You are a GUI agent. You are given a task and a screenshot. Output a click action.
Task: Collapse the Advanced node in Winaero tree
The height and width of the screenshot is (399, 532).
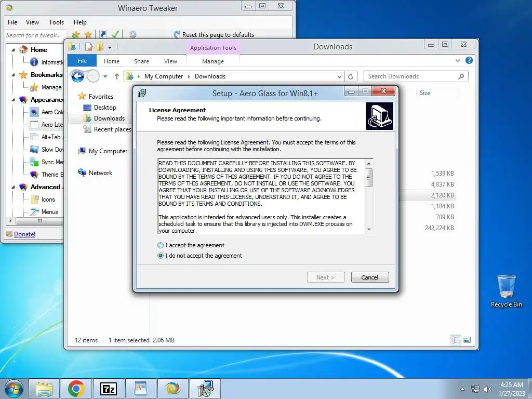[x=13, y=187]
